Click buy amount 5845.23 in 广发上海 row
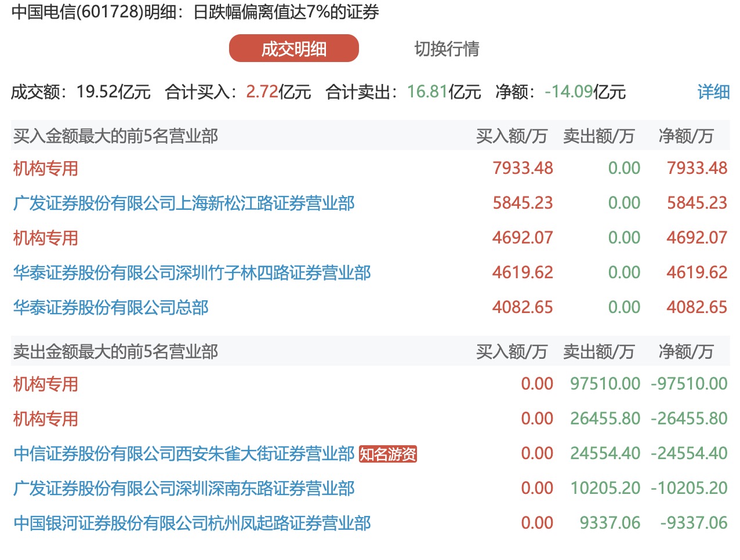The image size is (740, 560). (x=523, y=203)
